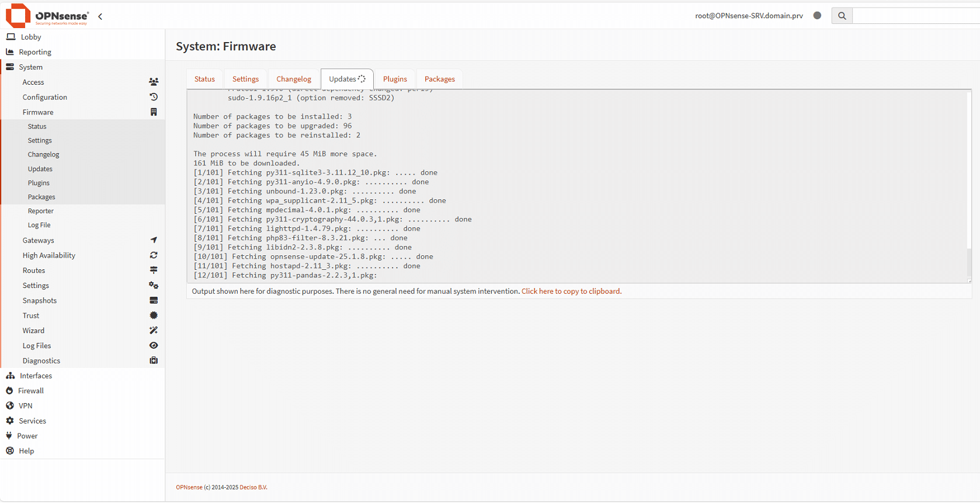Click the OPNsense logo
The height and width of the screenshot is (503, 980).
pos(47,16)
